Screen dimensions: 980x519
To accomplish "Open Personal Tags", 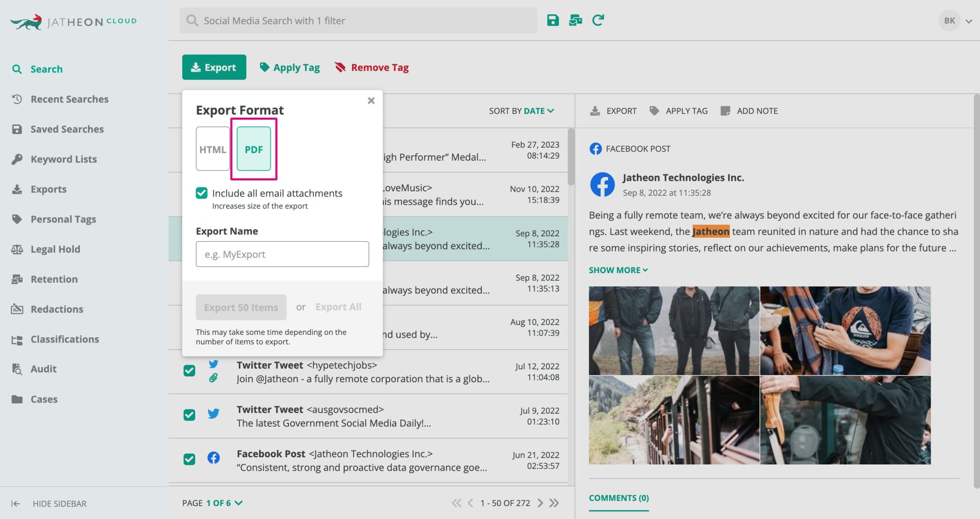I will point(54,219).
